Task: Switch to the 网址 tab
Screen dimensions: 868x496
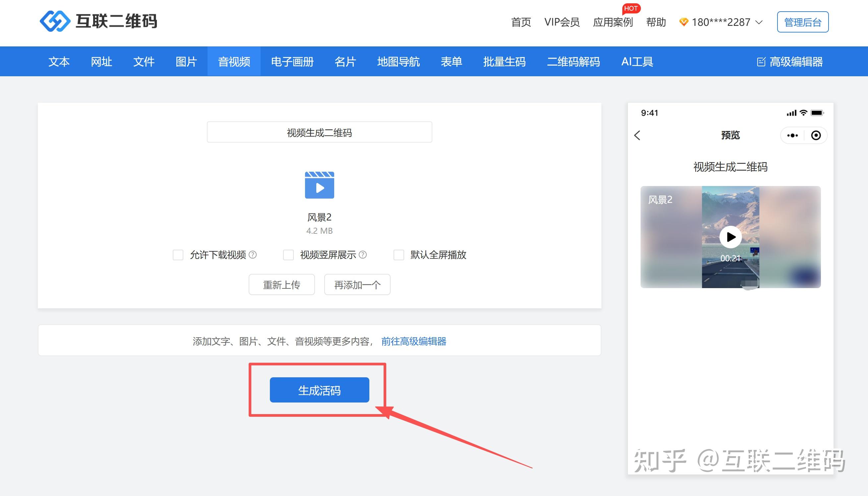Action: [101, 62]
